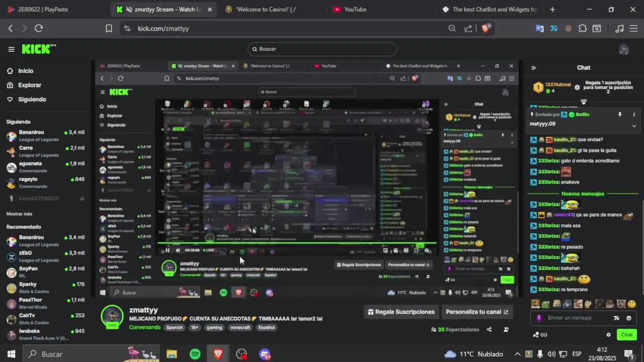
Task: Open SoyPan recommended channel
Action: [x=45, y=272]
